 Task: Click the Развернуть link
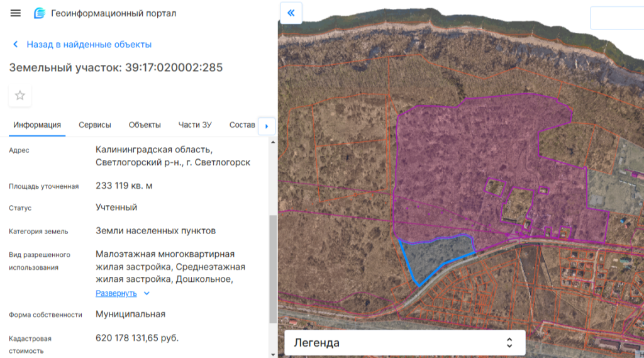[x=116, y=293]
